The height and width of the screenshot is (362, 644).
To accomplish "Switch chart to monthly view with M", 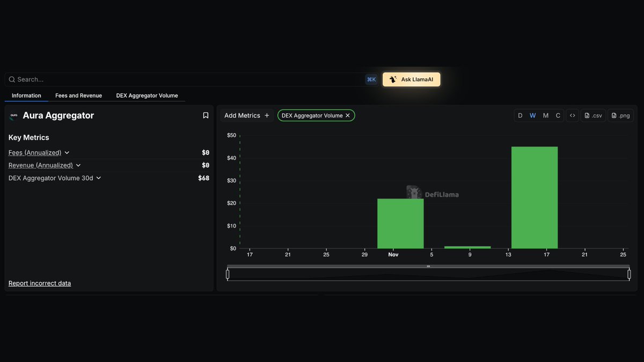I will pyautogui.click(x=545, y=115).
